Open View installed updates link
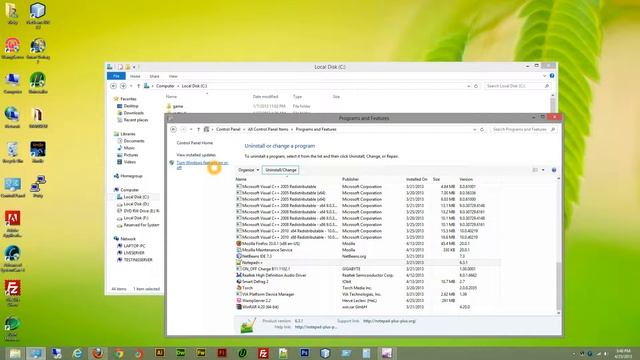This screenshot has width=640, height=360. pos(196,155)
